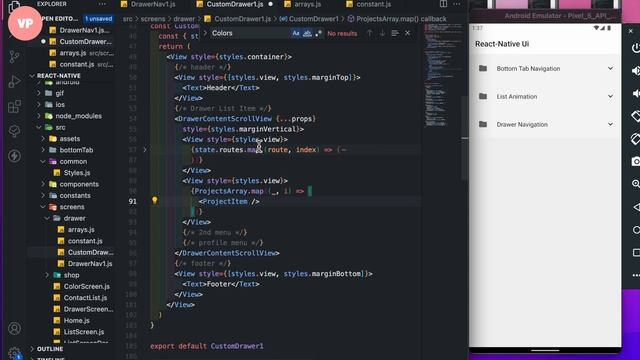Image resolution: width=640 pixels, height=360 pixels.
Task: Click the editor vertical scrollbar
Action: pyautogui.click(x=465, y=138)
